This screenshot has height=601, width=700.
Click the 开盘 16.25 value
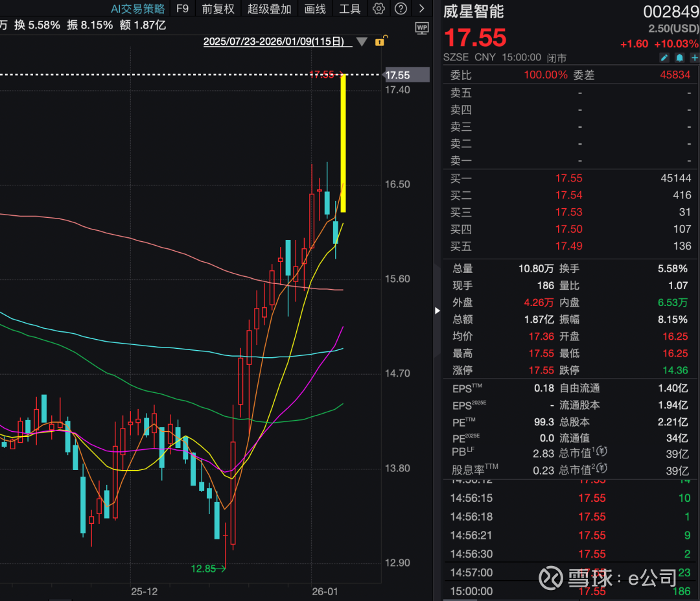pos(675,336)
